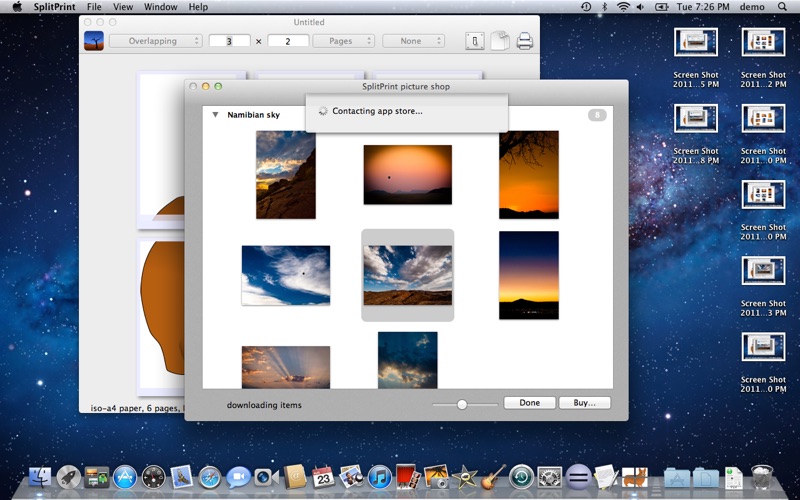Open the File menu
This screenshot has width=800, height=500.
point(94,7)
